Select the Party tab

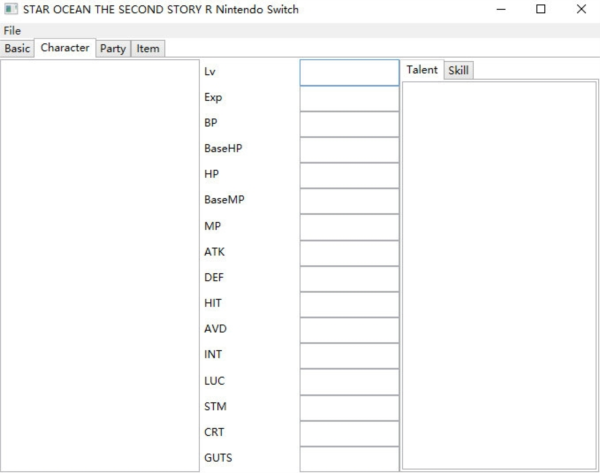click(x=113, y=48)
